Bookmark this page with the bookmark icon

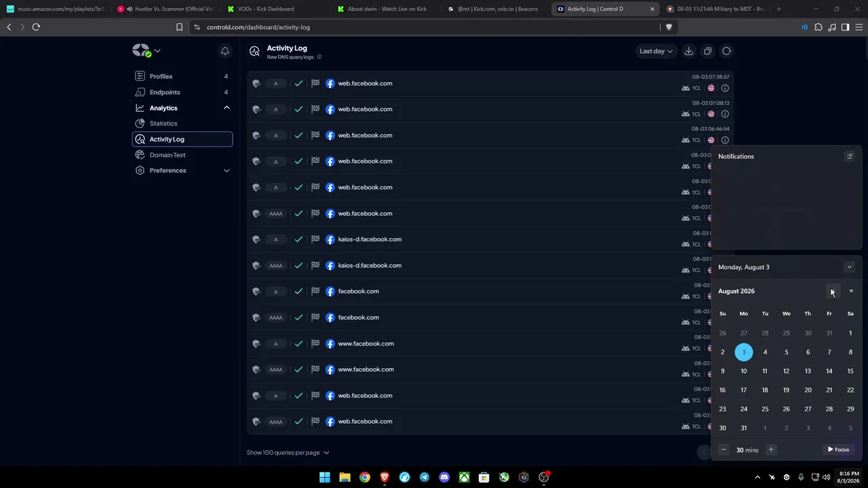(179, 27)
